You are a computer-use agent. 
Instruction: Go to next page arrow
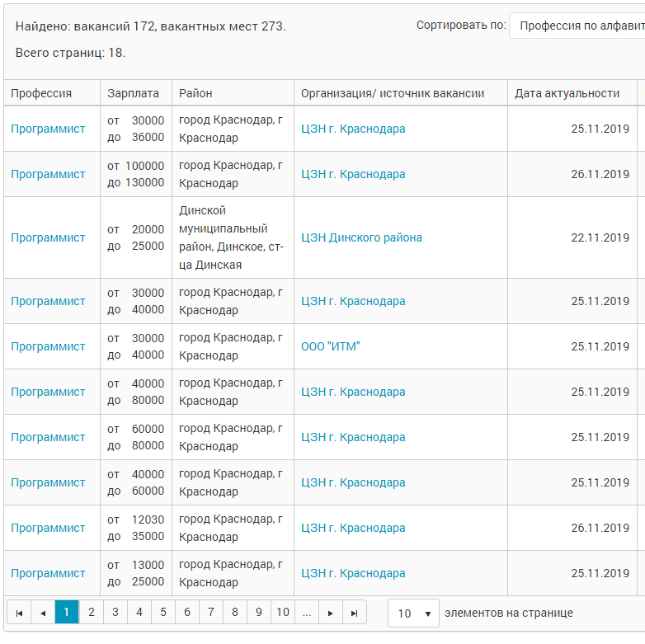(x=330, y=613)
